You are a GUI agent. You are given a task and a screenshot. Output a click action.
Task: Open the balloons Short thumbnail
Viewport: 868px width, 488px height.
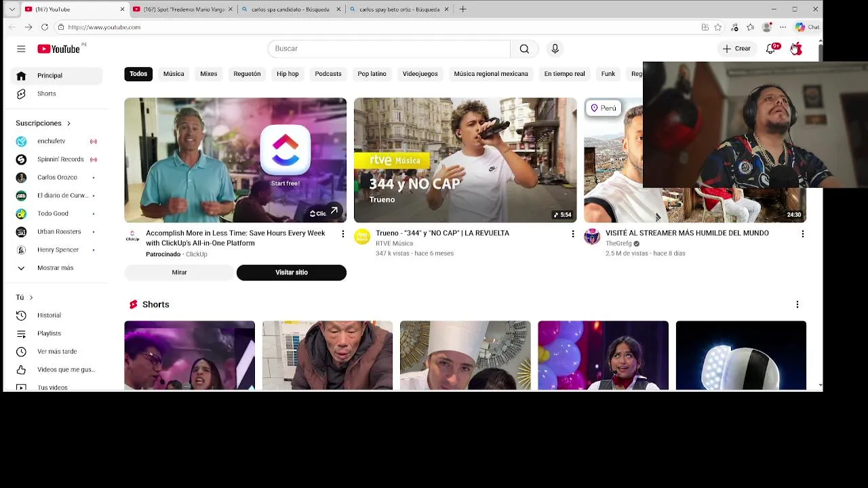coord(603,356)
